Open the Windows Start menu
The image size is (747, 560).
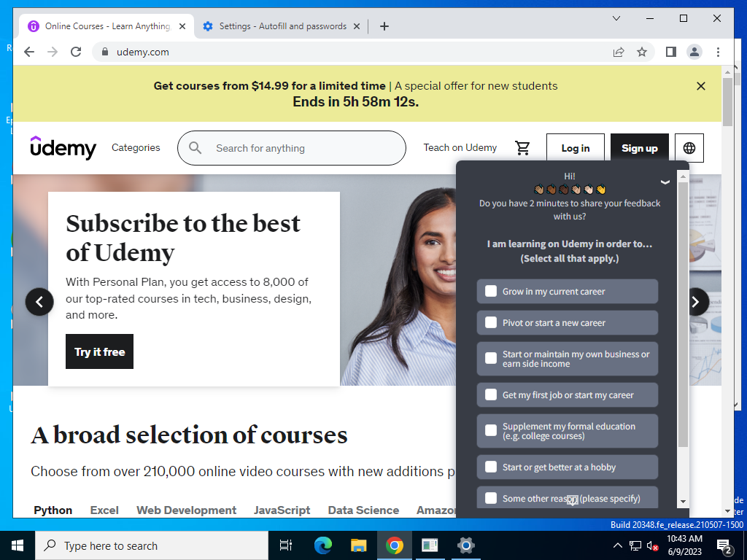[x=18, y=545]
